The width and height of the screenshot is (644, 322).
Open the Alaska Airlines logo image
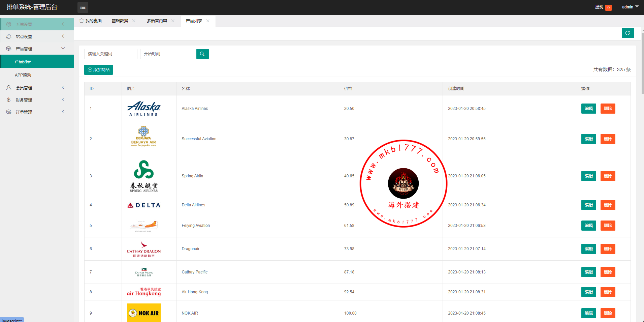coord(144,109)
